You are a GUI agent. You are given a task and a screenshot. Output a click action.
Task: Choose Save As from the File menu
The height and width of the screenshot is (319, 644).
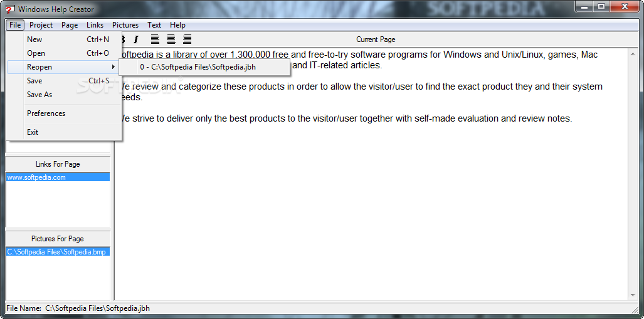64,95
